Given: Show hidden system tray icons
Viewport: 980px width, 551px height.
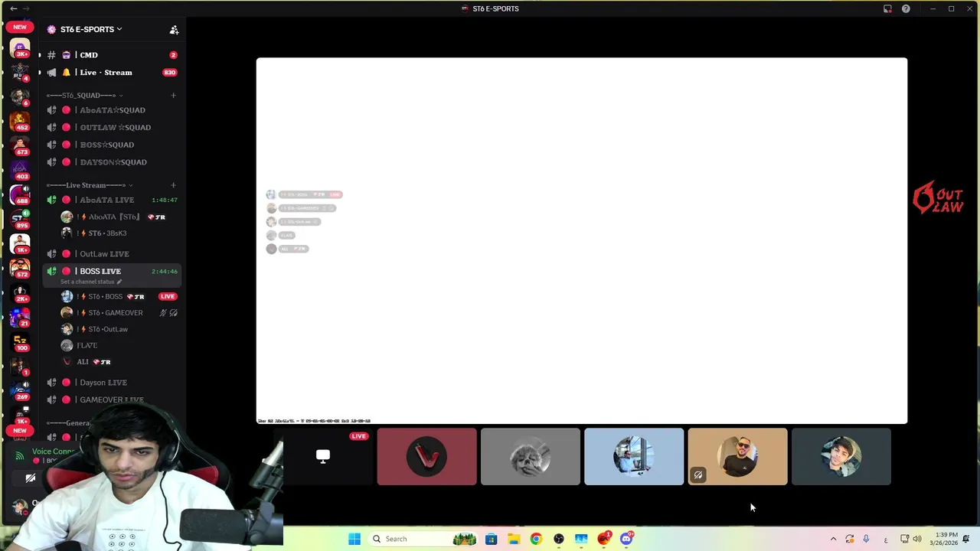Looking at the screenshot, I should pyautogui.click(x=833, y=539).
